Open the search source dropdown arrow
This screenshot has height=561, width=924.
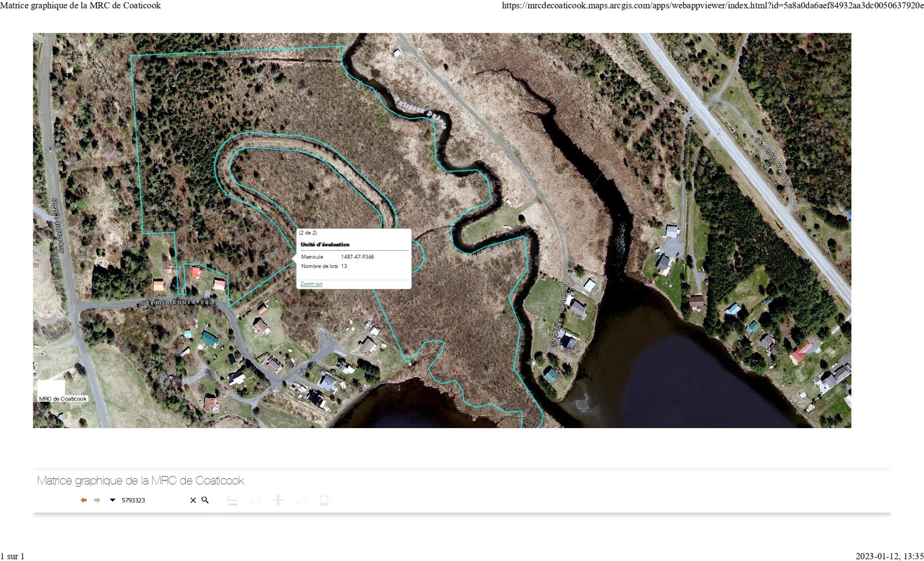click(113, 500)
